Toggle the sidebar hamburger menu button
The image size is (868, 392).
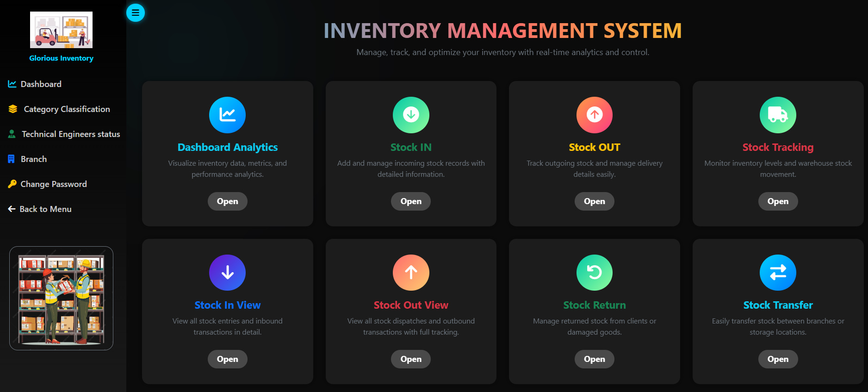[x=135, y=12]
